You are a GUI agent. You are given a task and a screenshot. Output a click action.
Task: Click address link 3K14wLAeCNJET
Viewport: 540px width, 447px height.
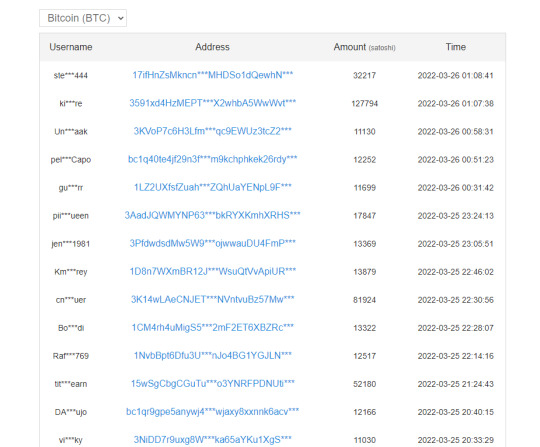pos(212,300)
